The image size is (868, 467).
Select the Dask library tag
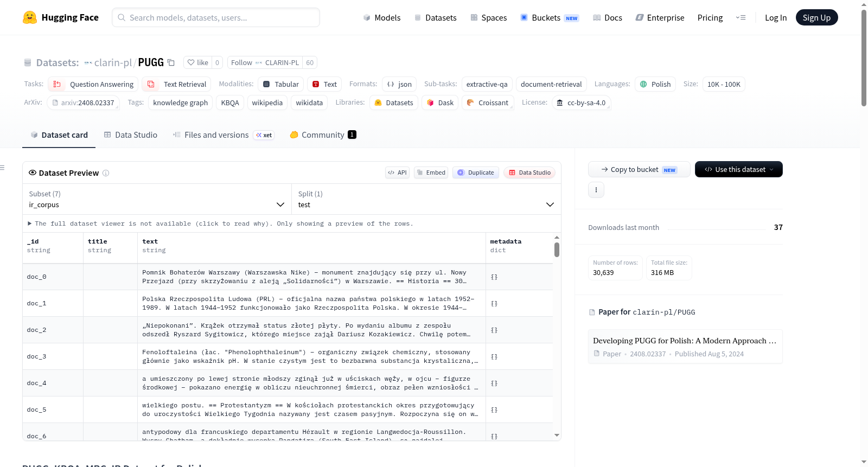click(x=440, y=103)
